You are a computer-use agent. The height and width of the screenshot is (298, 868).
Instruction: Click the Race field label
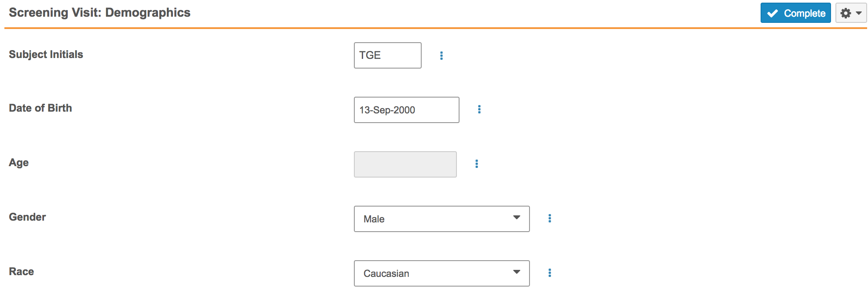22,272
